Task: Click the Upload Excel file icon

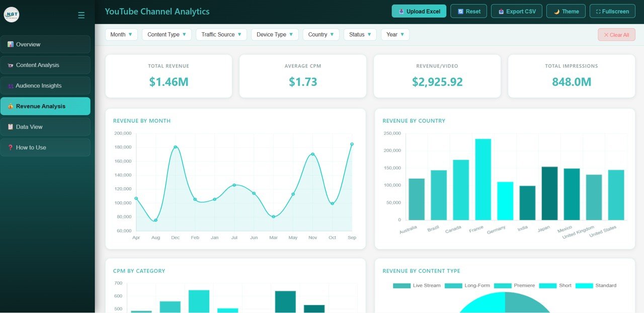Action: 400,11
